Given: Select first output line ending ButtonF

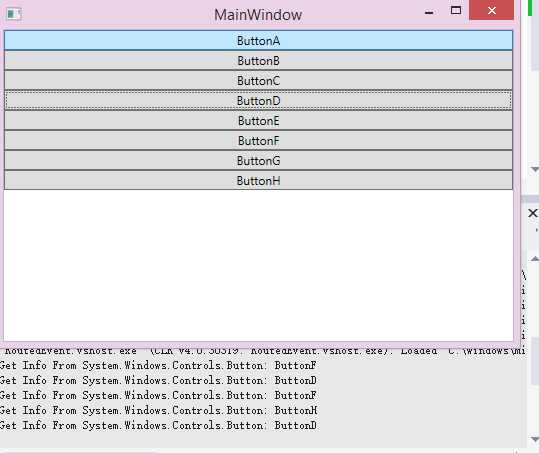Looking at the screenshot, I should [x=158, y=365].
